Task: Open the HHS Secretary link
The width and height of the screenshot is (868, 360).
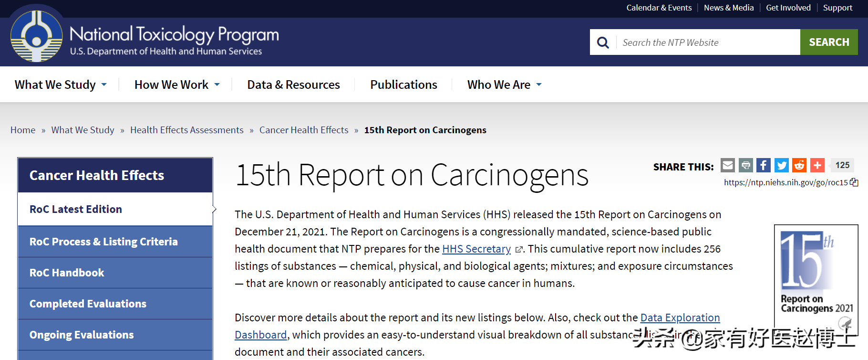Action: point(476,249)
